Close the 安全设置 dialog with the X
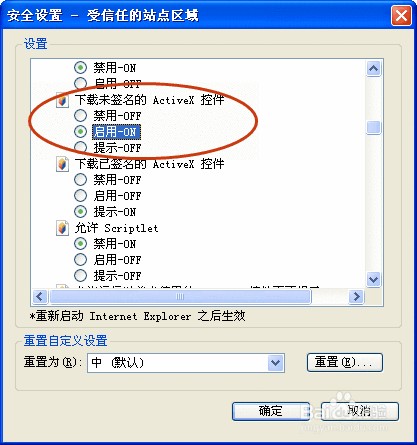The height and width of the screenshot is (445, 417). point(401,16)
